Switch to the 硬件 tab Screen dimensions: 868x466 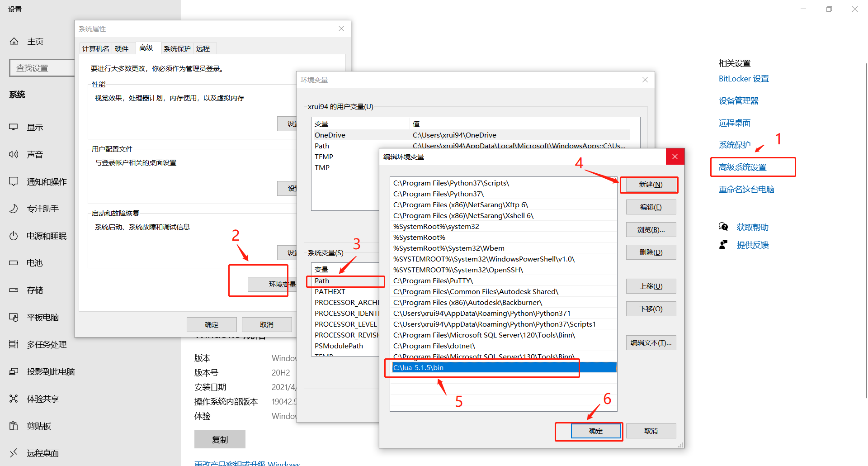coord(123,48)
